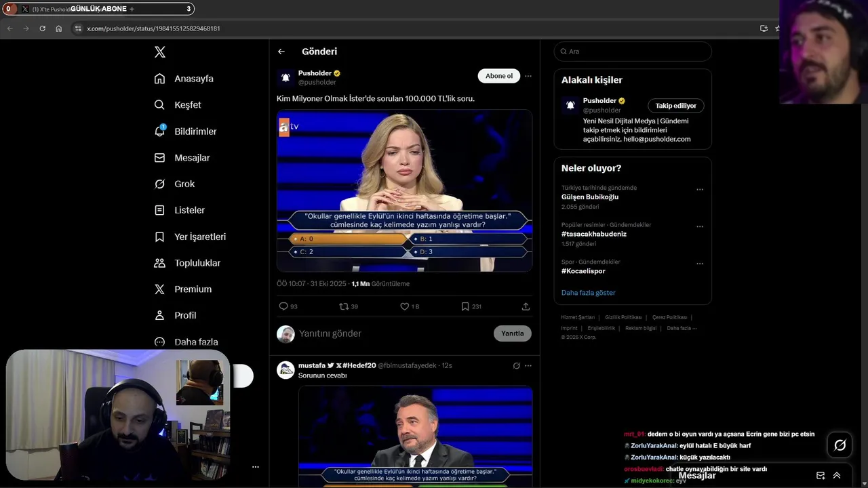The height and width of the screenshot is (488, 868).
Task: Open Pusholder in Alakalı kişiler
Action: coord(600,101)
